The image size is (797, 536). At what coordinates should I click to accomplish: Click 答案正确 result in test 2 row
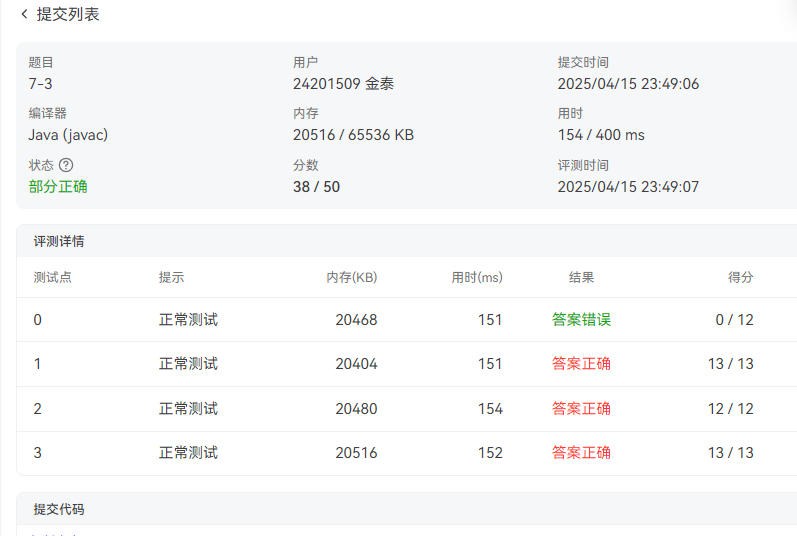(581, 408)
